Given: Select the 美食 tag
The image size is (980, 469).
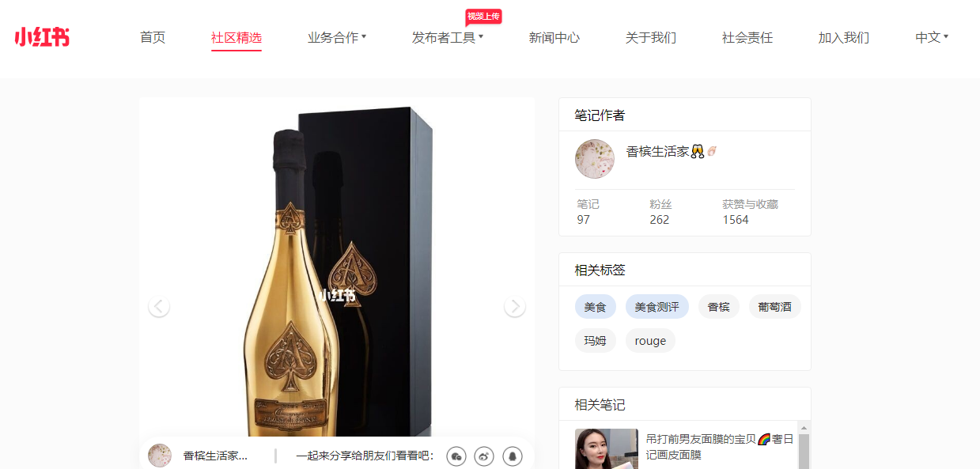Looking at the screenshot, I should pyautogui.click(x=596, y=307).
